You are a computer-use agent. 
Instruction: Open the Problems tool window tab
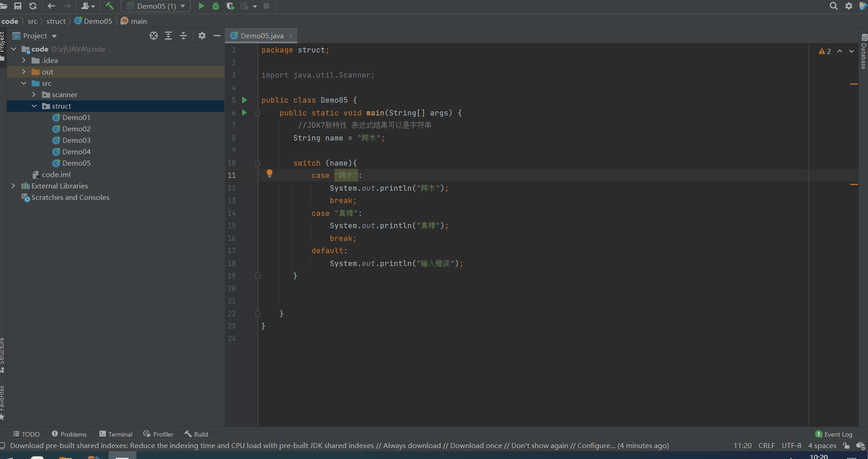pos(69,434)
